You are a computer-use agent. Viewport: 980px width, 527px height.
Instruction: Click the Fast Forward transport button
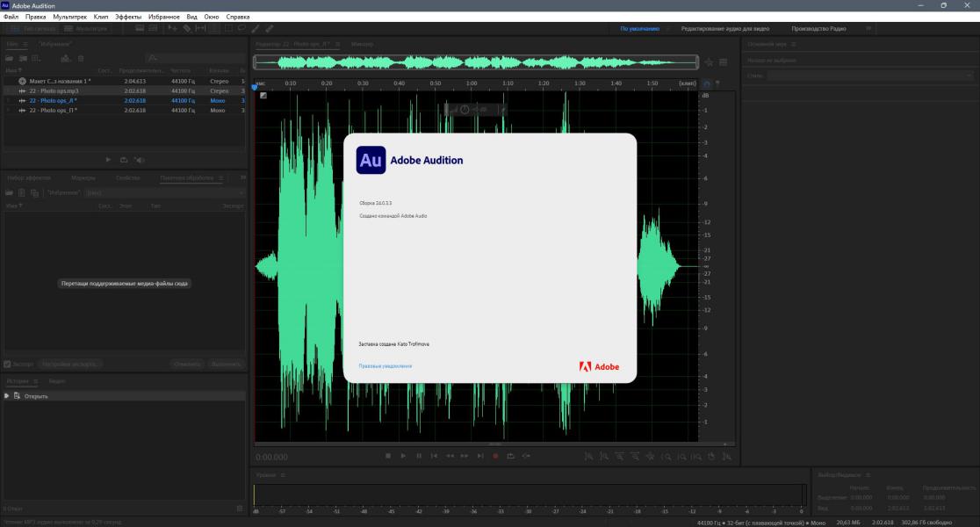click(x=465, y=457)
